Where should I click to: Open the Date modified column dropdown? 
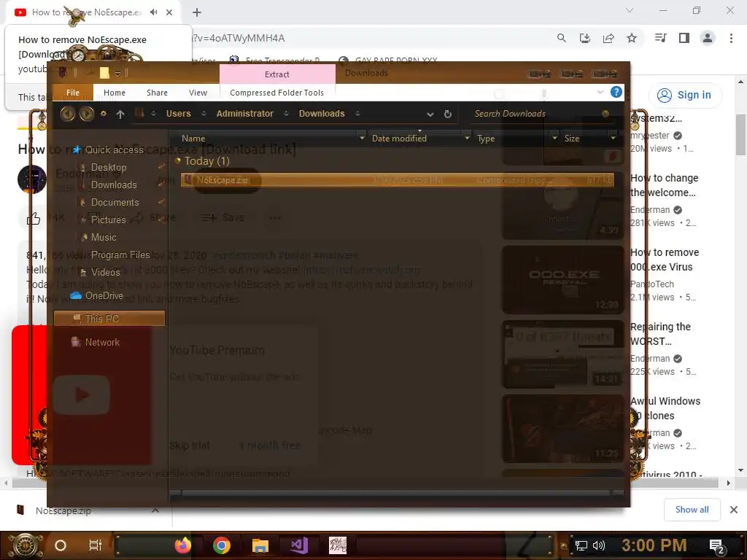[x=467, y=138]
